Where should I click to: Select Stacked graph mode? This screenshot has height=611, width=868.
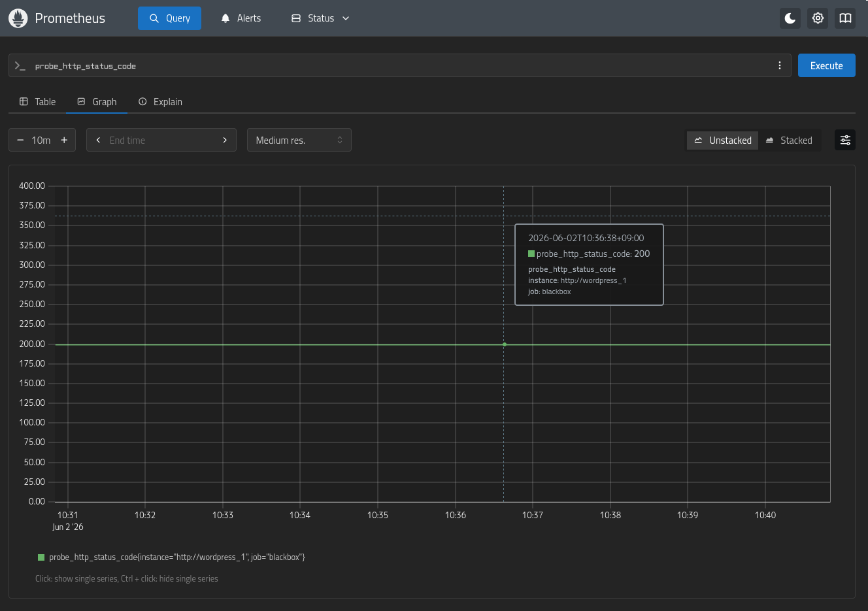[x=789, y=140]
